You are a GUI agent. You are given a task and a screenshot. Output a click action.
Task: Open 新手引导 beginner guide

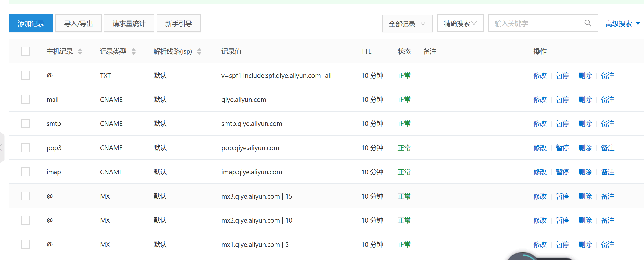pyautogui.click(x=179, y=23)
